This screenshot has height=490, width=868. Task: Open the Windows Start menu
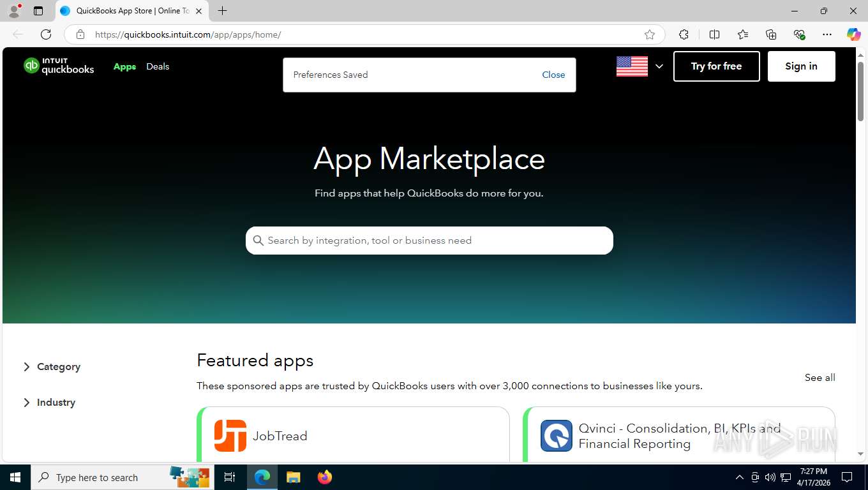pos(15,477)
